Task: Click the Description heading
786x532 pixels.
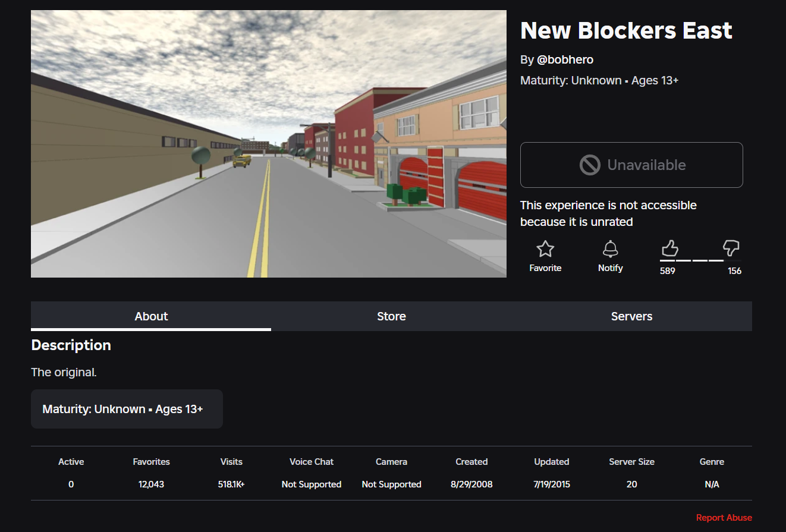Action: pyautogui.click(x=71, y=345)
